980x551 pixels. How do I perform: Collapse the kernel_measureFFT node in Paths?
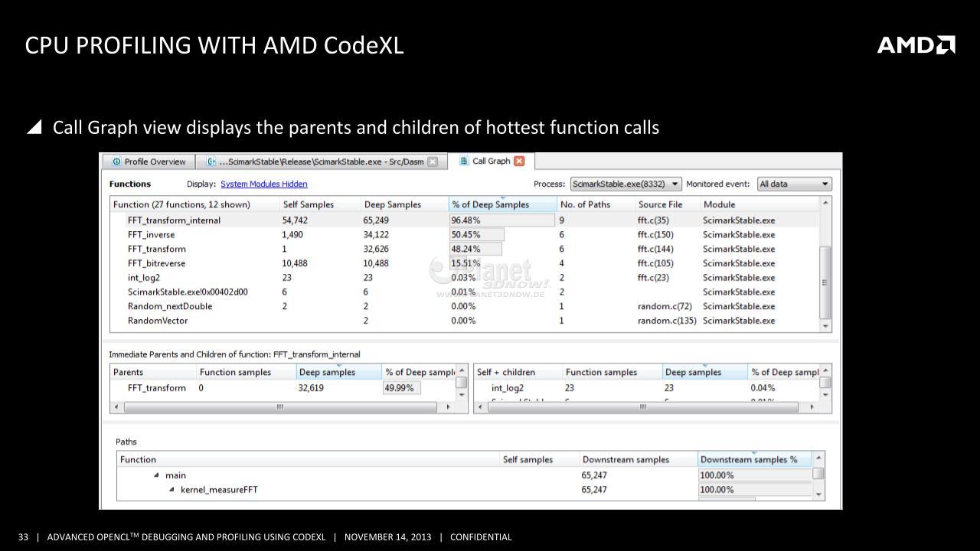pos(171,490)
